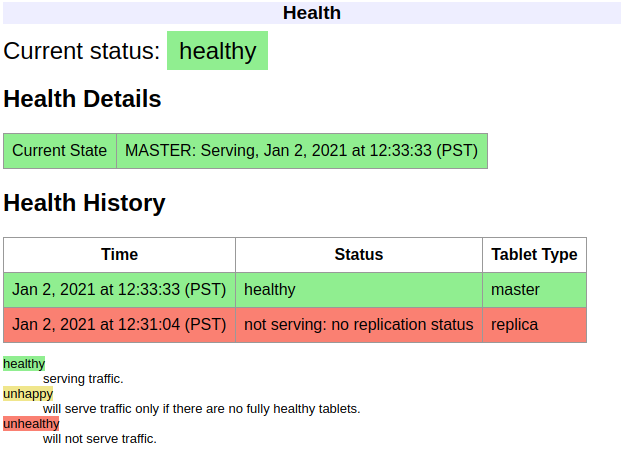The width and height of the screenshot is (621, 452).
Task: Select the 12:33:33 time cell in Health History
Action: (x=119, y=290)
